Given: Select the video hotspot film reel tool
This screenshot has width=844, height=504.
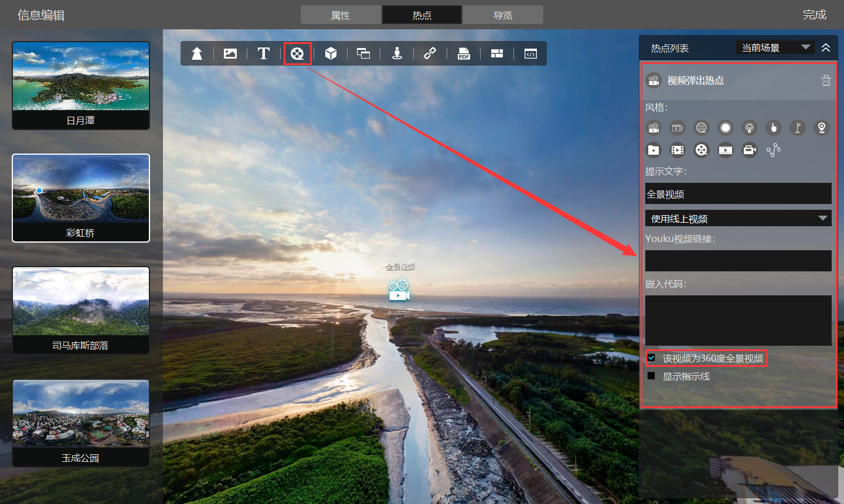Looking at the screenshot, I should [297, 54].
